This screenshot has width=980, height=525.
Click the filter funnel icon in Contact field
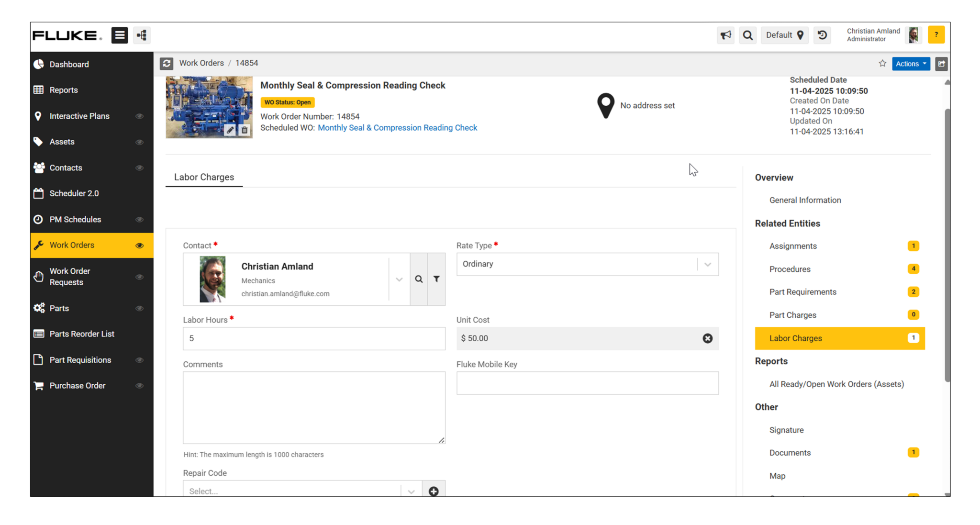(x=436, y=279)
